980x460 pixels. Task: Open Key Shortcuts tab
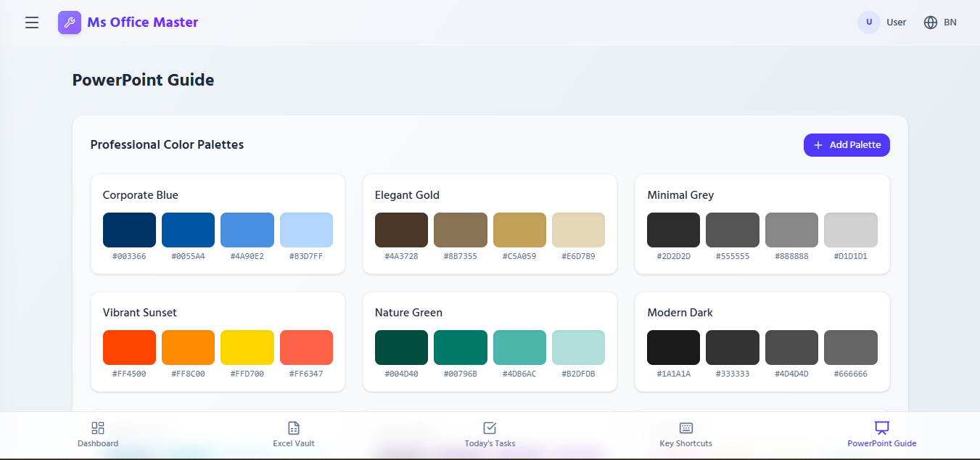click(686, 434)
